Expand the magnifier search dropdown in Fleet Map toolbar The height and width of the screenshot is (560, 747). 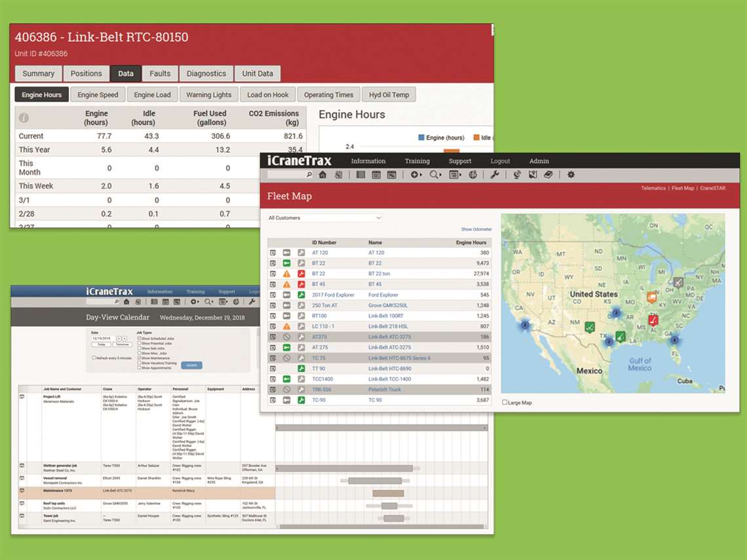pyautogui.click(x=436, y=175)
